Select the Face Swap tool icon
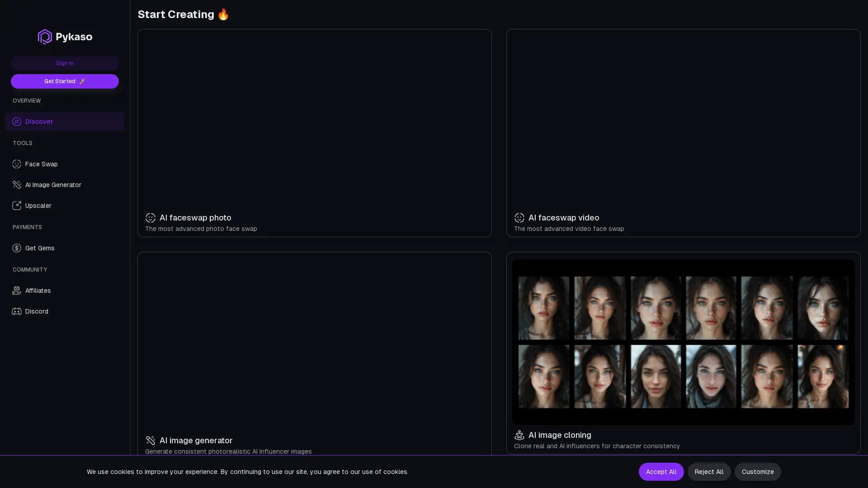Viewport: 868px width, 488px height. [17, 164]
